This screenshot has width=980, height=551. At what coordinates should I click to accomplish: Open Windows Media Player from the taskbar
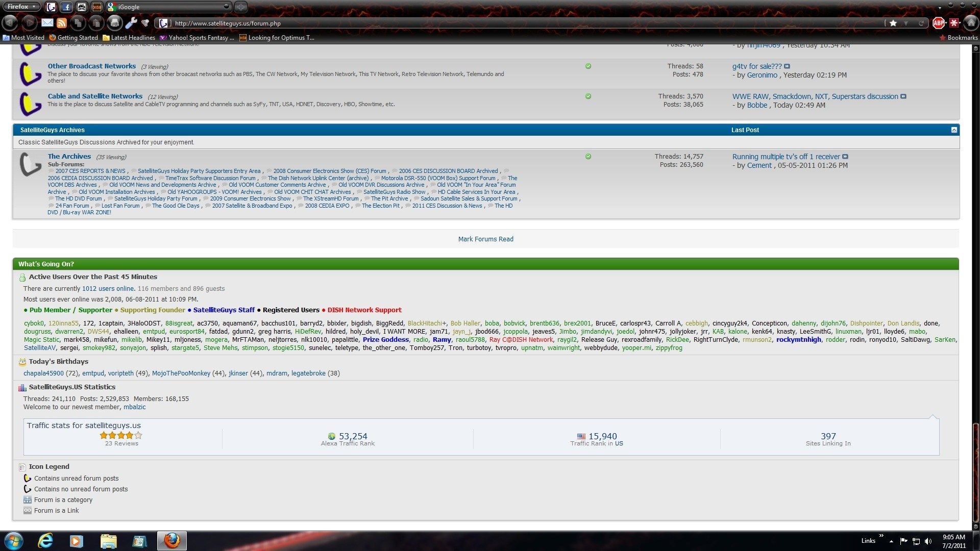[x=76, y=541]
